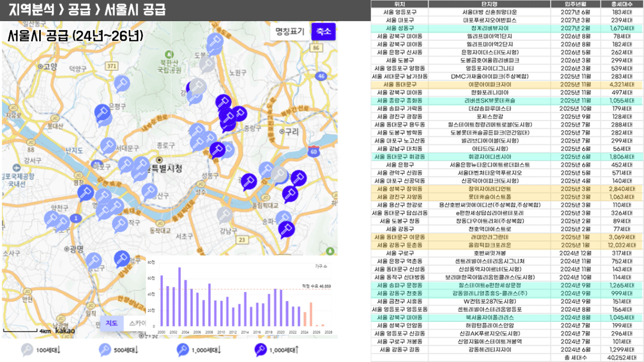This screenshot has height=362, width=644.
Task: Select the 청계리버뷰자이 complex name cell
Action: tap(490, 28)
